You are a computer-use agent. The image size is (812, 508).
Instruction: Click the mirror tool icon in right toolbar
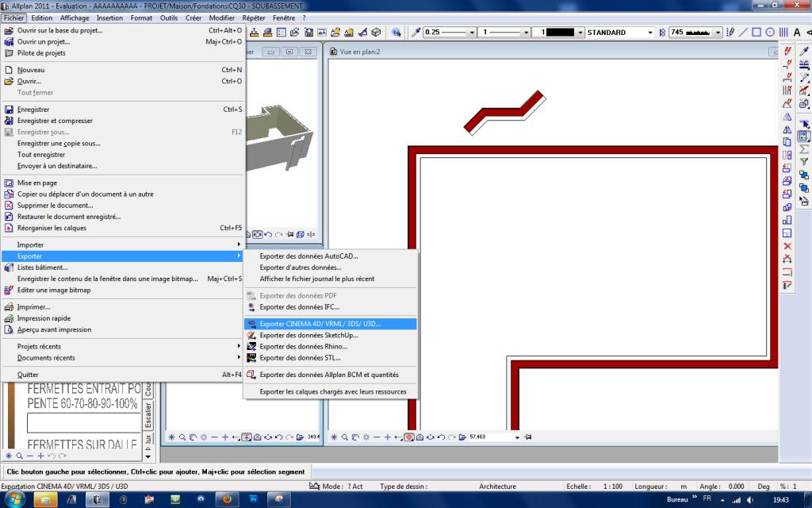pos(787,117)
